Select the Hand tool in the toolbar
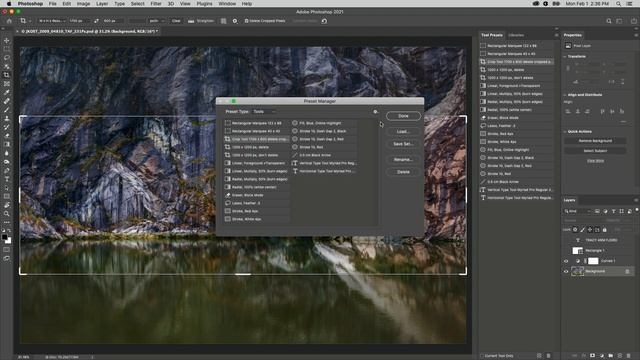This screenshot has height=360, width=640. [x=7, y=205]
